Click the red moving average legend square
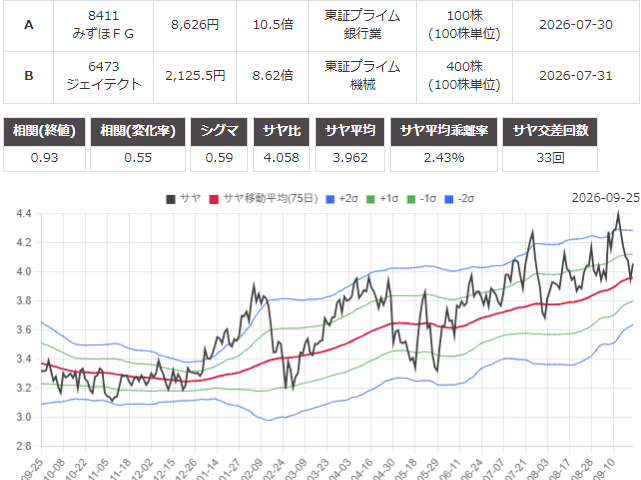641x480 pixels. pyautogui.click(x=213, y=199)
